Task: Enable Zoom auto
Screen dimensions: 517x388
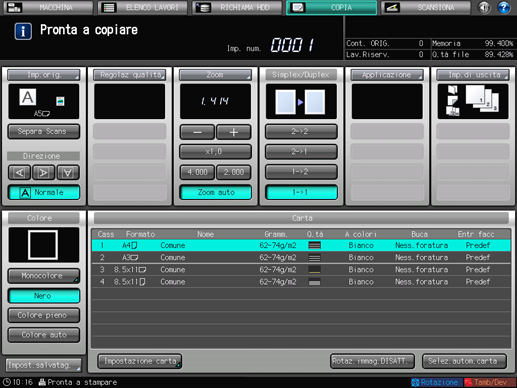Action: (x=215, y=192)
